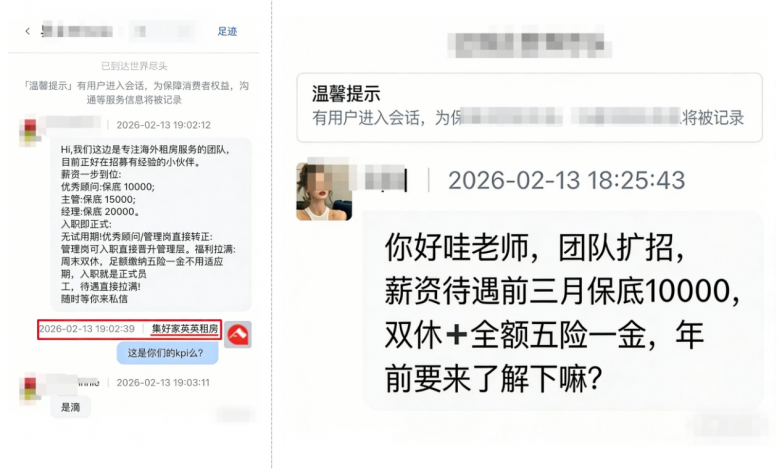
Task: Open the woman's profile photo avatar
Action: pos(324,192)
